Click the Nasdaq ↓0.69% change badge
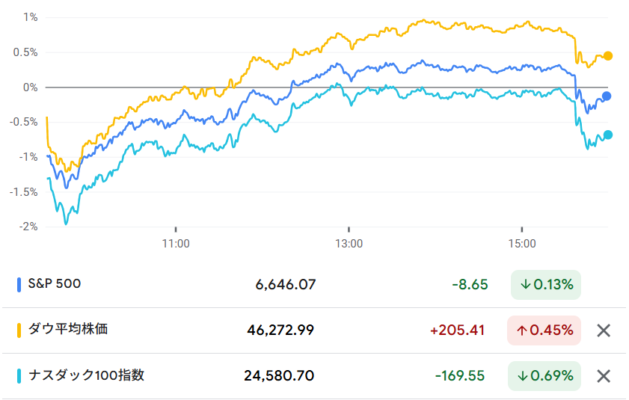 pyautogui.click(x=545, y=376)
